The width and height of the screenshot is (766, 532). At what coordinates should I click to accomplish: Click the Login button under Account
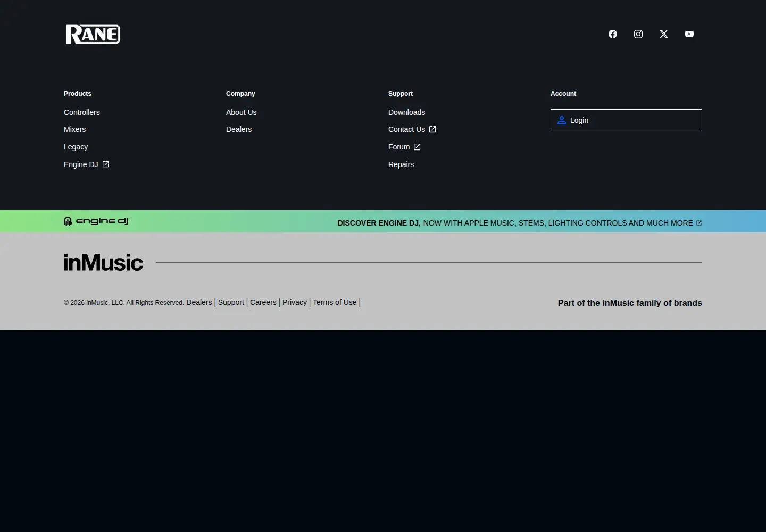[626, 120]
